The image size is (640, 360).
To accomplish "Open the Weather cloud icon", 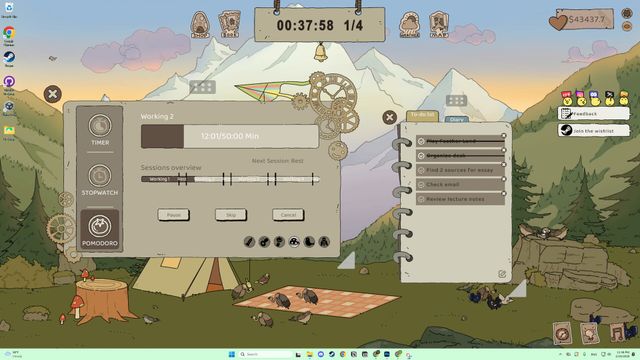I will click(410, 24).
